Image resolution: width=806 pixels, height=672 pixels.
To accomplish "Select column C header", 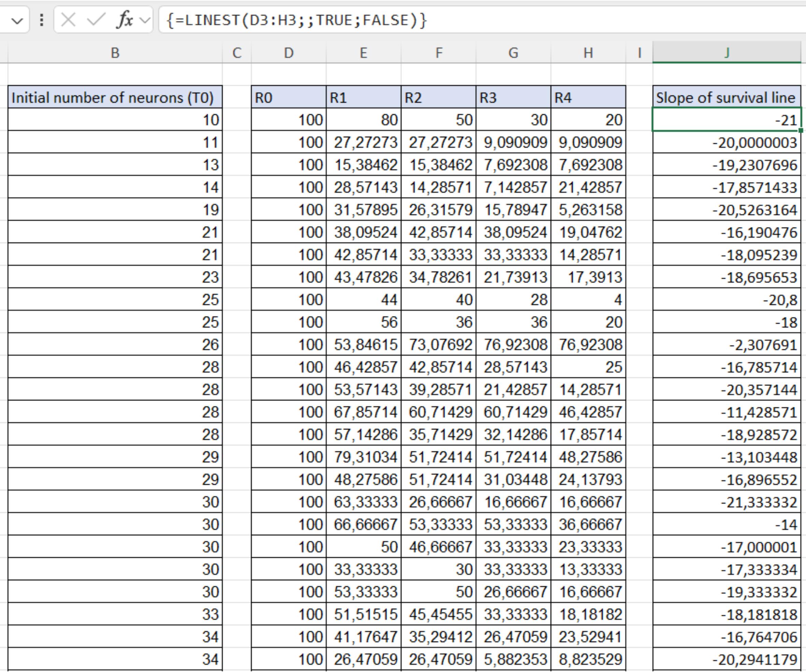I will (237, 53).
